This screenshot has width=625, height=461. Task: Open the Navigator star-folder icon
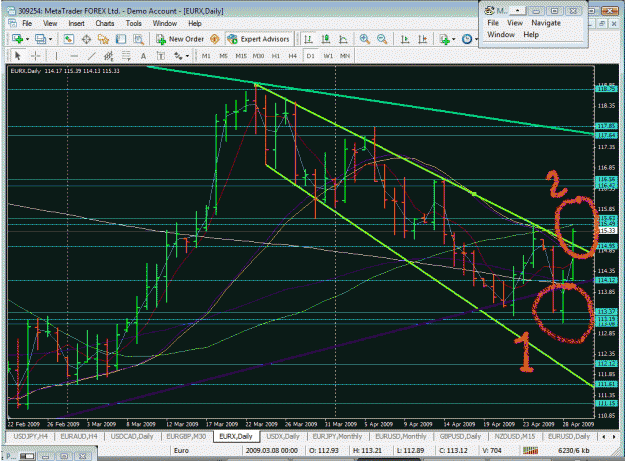coord(103,39)
